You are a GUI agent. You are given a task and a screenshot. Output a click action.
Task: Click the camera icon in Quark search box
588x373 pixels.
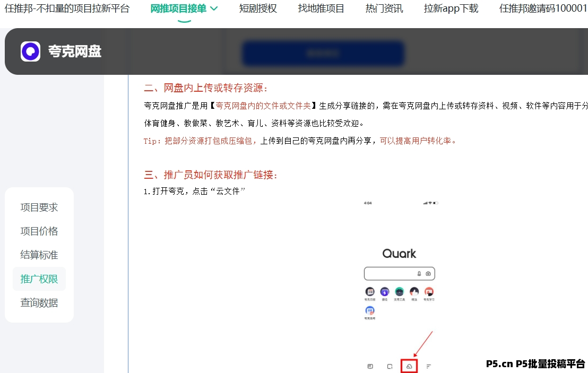click(428, 274)
